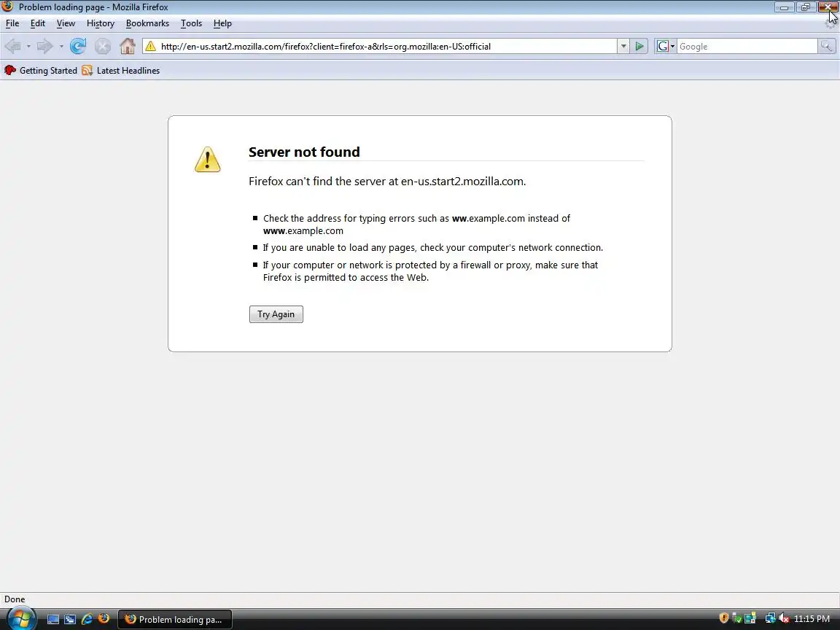Image resolution: width=840 pixels, height=630 pixels.
Task: Open the File menu
Action: point(12,23)
